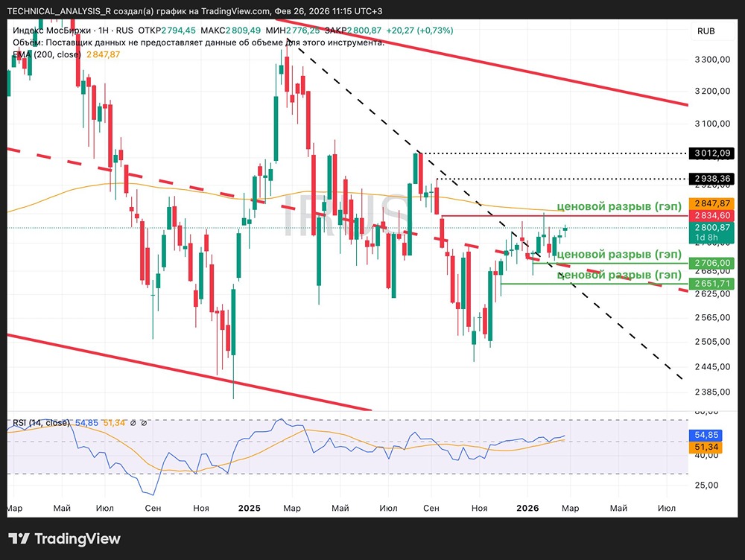Click the red 2834,60 price label

[x=711, y=215]
